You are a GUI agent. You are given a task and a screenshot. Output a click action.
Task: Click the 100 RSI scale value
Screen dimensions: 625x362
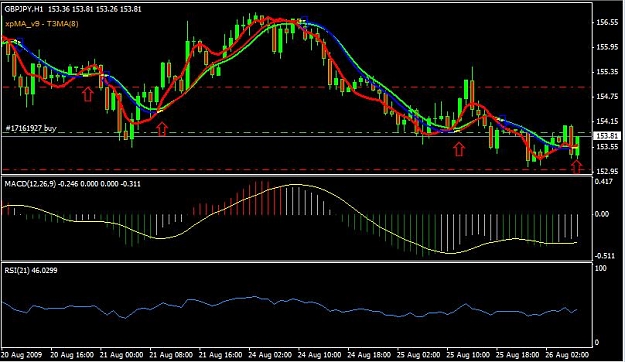click(x=601, y=268)
